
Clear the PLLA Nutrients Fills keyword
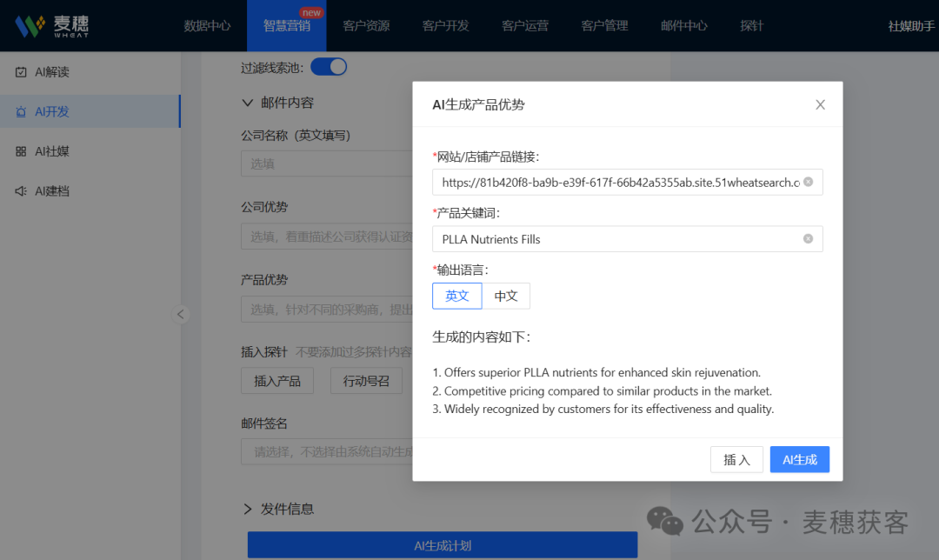808,238
